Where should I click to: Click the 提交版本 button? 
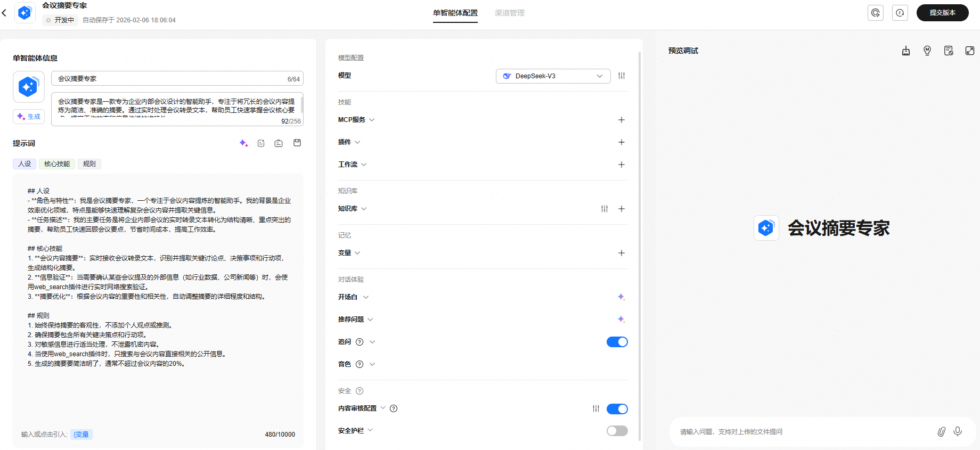point(942,13)
